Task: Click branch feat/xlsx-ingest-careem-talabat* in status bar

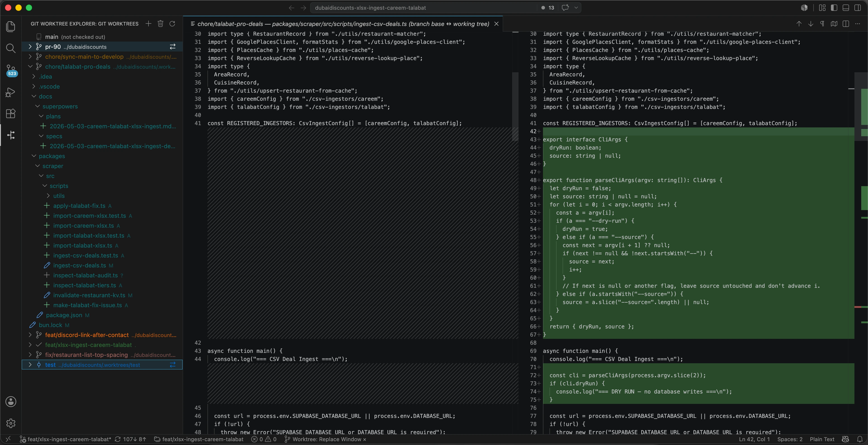Action: tap(65, 439)
